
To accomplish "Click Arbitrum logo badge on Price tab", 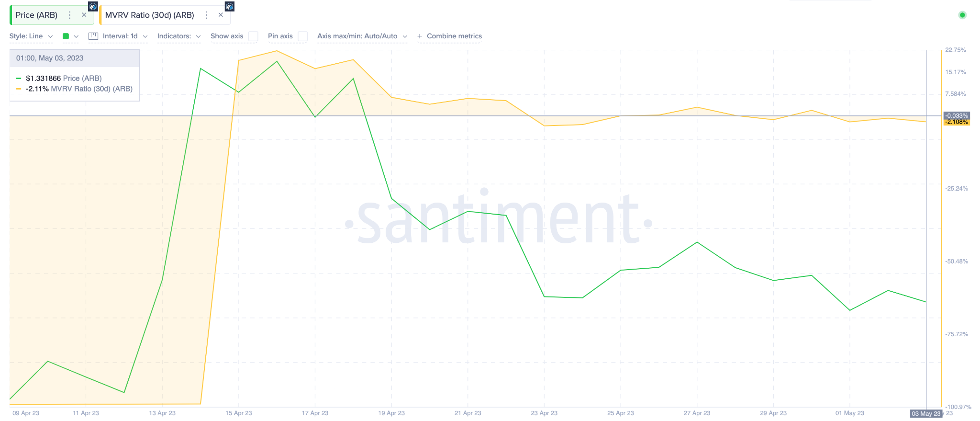I will pyautogui.click(x=93, y=7).
